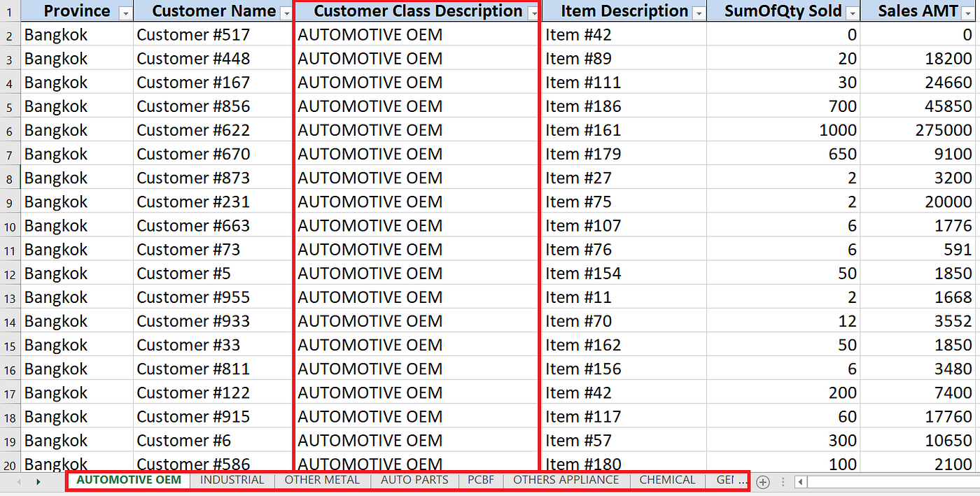Open the Customer Class Description filter dropdown

(x=532, y=13)
